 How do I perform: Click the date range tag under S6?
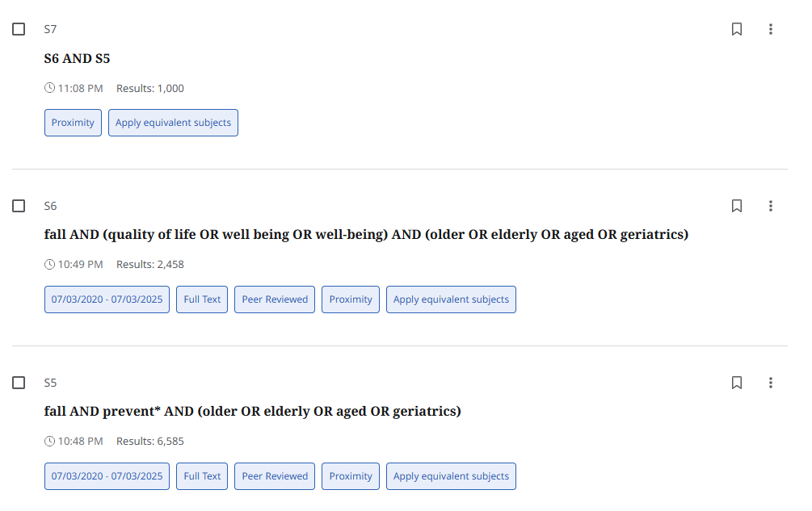pos(107,299)
